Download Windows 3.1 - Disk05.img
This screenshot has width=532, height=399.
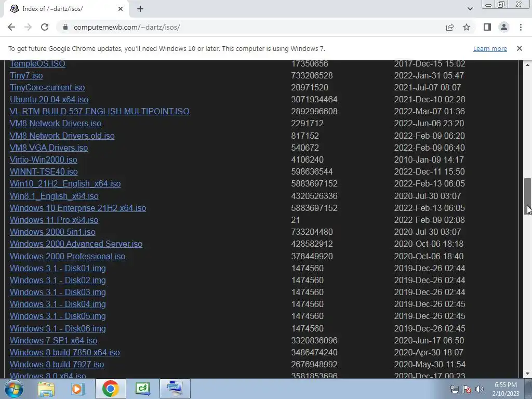pos(58,316)
